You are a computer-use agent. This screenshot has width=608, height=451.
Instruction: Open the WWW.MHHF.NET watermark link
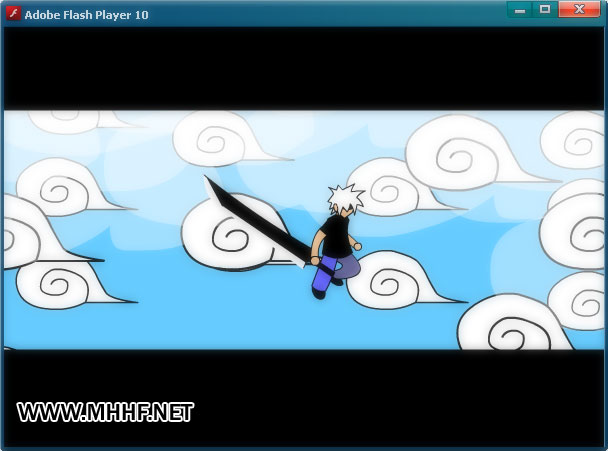pyautogui.click(x=105, y=411)
